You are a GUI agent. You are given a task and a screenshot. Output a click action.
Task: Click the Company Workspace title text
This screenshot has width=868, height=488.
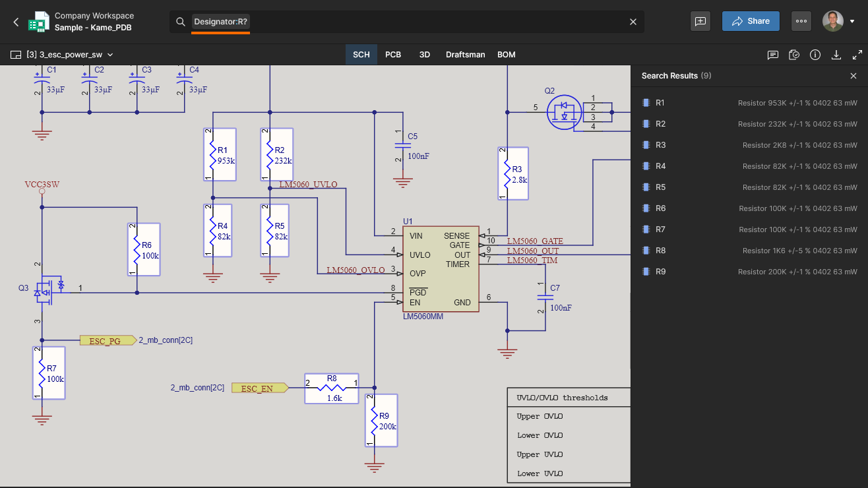(x=94, y=16)
